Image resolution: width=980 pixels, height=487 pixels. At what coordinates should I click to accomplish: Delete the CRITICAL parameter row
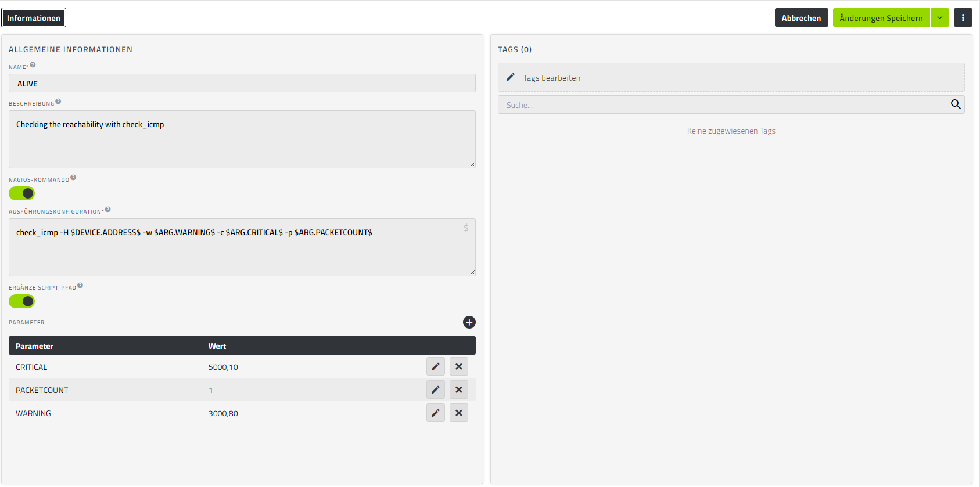point(459,366)
